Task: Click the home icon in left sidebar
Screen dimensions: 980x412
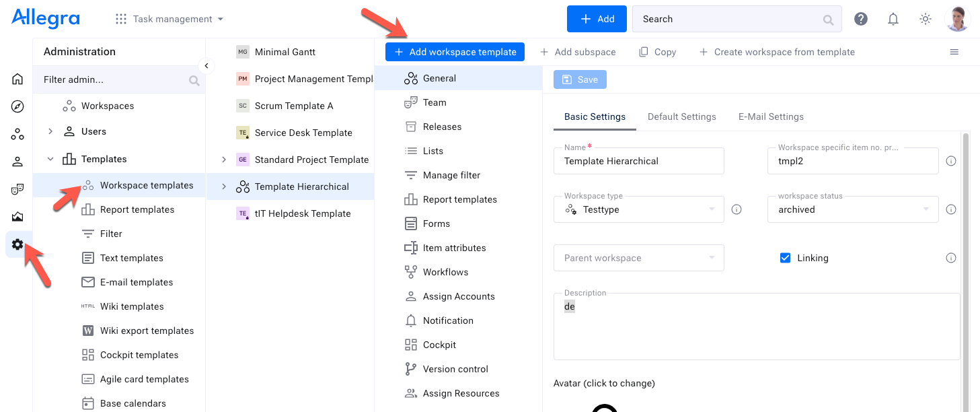Action: [17, 79]
